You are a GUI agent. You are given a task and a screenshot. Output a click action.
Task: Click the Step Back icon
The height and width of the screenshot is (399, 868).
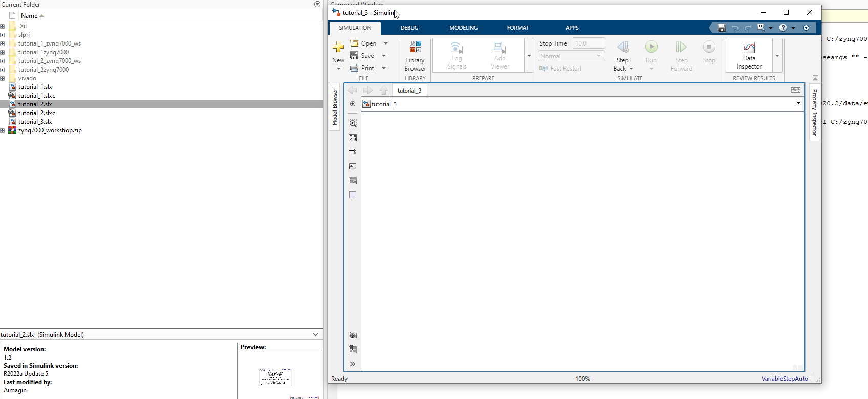pyautogui.click(x=623, y=47)
